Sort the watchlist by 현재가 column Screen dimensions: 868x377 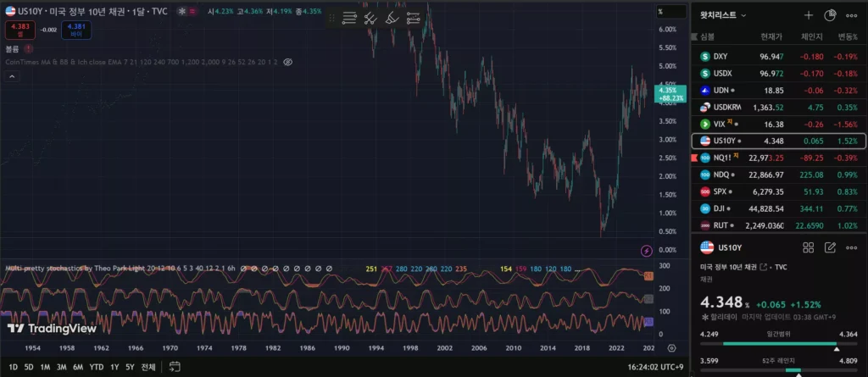tap(771, 36)
